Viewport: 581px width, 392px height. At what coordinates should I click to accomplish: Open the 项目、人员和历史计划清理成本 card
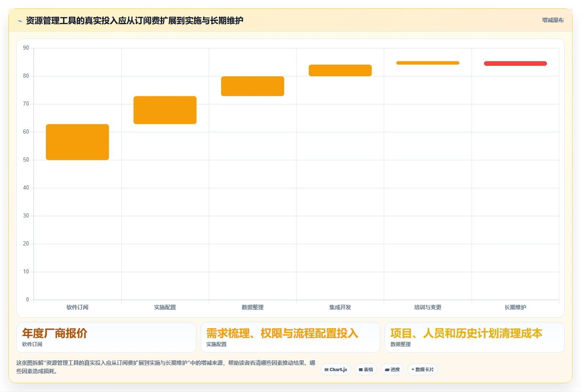[474, 337]
